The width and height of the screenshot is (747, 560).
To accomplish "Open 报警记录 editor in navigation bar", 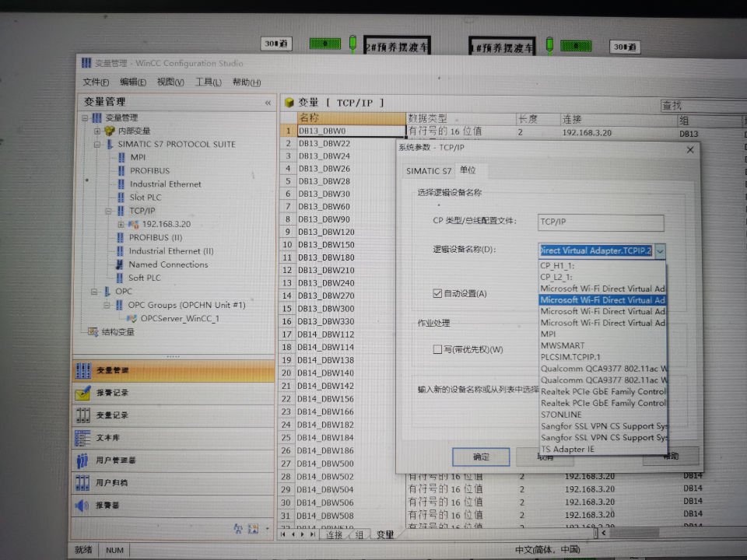I will pos(174,392).
